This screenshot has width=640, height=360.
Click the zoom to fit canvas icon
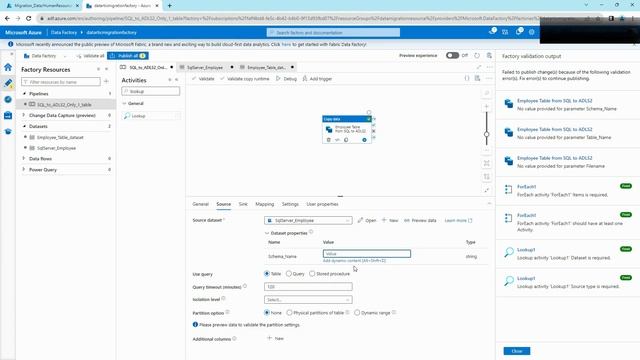tap(487, 163)
